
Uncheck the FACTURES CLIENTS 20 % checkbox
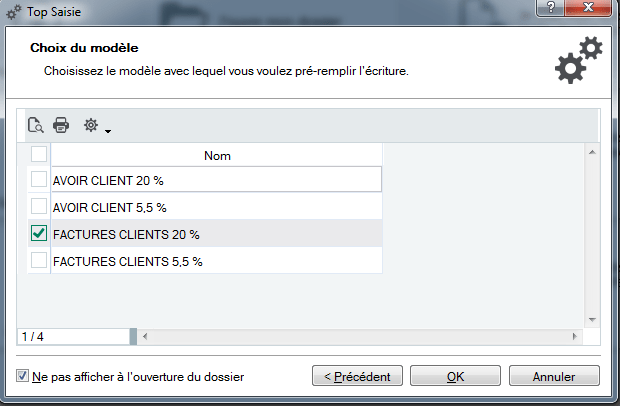pyautogui.click(x=39, y=233)
